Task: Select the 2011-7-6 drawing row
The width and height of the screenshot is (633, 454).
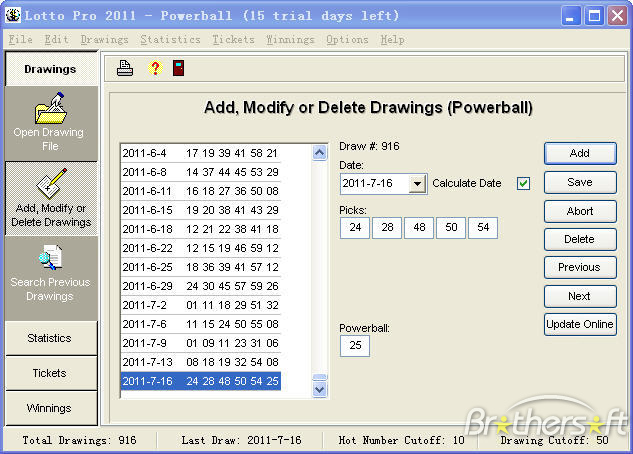Action: coord(201,324)
